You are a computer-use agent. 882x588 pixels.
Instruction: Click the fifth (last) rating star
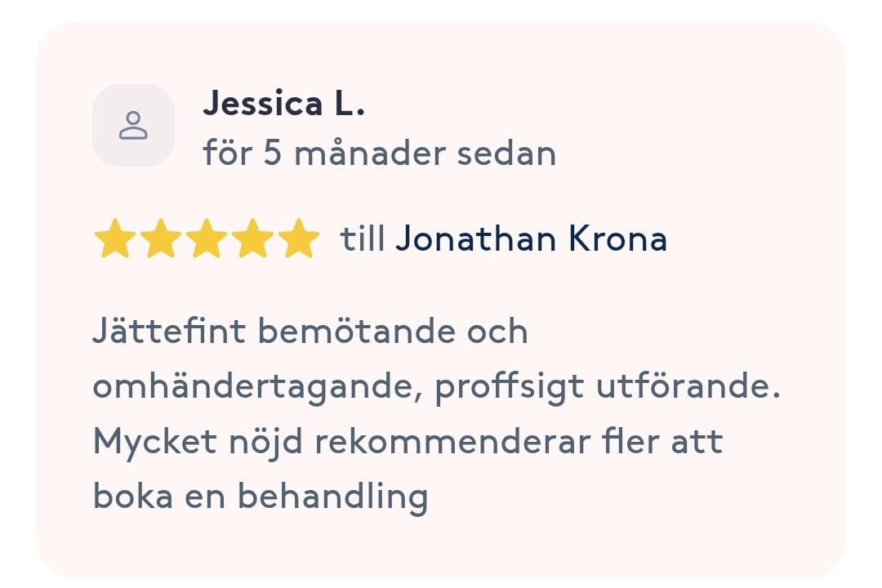pos(297,239)
